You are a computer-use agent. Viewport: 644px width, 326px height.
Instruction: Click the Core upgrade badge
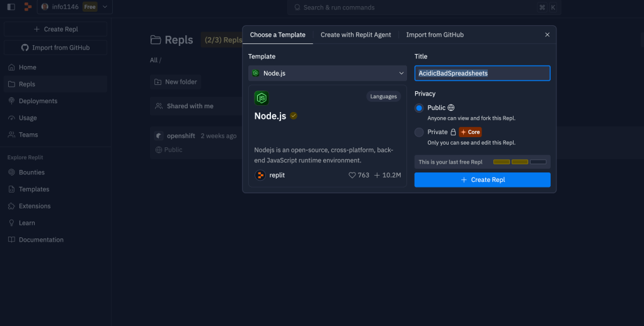coord(470,132)
